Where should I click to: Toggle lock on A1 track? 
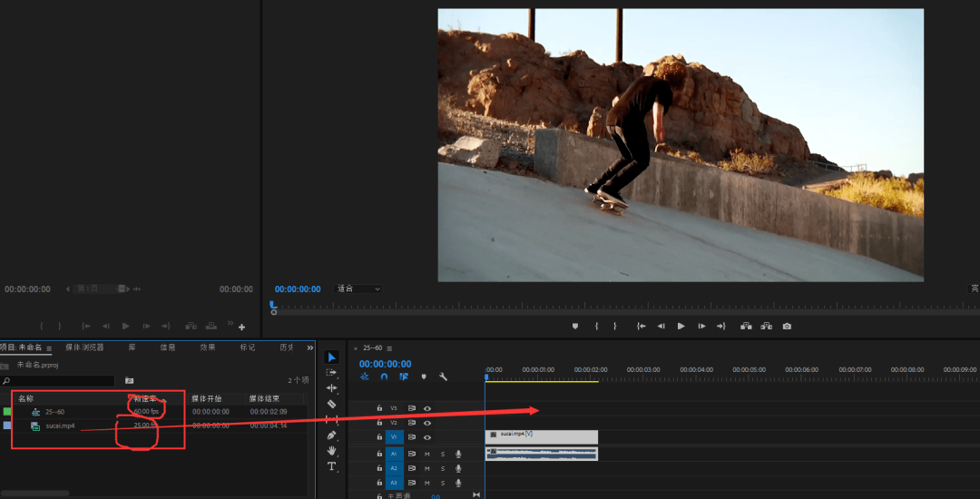click(378, 454)
